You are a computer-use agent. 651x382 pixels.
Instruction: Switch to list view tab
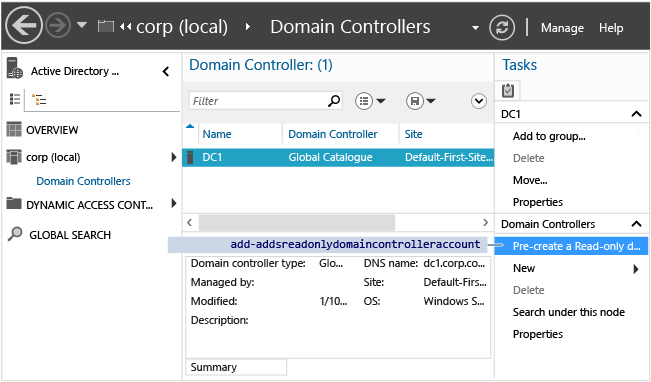tap(15, 99)
